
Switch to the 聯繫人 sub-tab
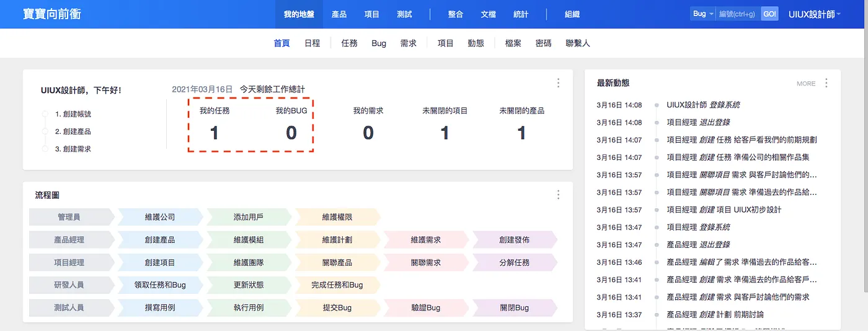[578, 43]
